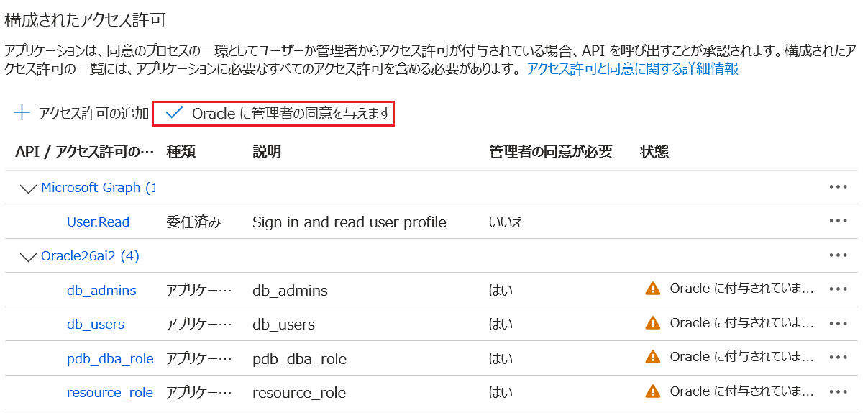
Task: Open the Microsoft Graph API link
Action: [x=98, y=187]
